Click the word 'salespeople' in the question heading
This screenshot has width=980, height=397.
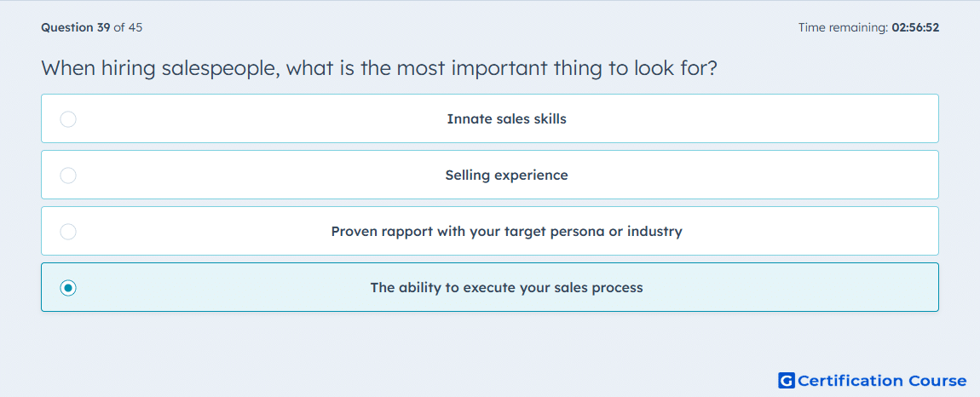221,68
